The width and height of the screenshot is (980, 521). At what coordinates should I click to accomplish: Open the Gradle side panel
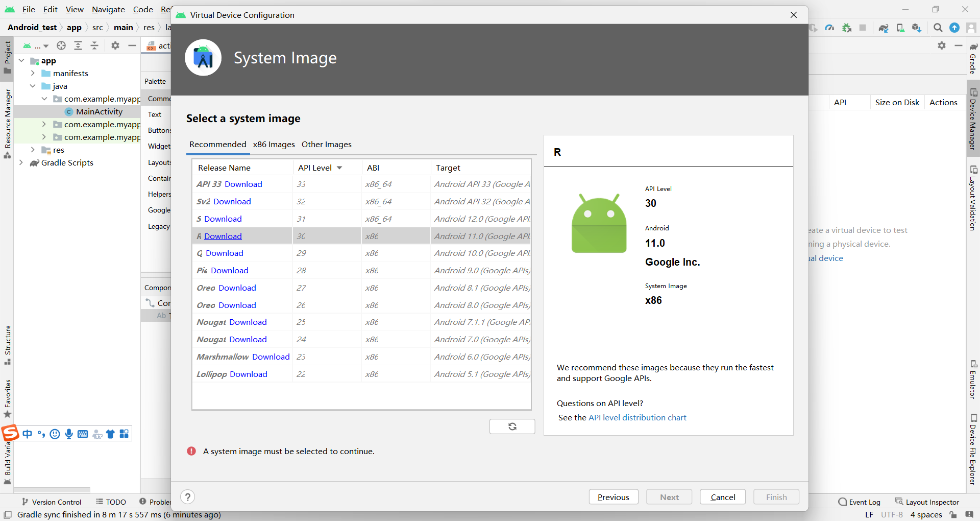coord(973,59)
